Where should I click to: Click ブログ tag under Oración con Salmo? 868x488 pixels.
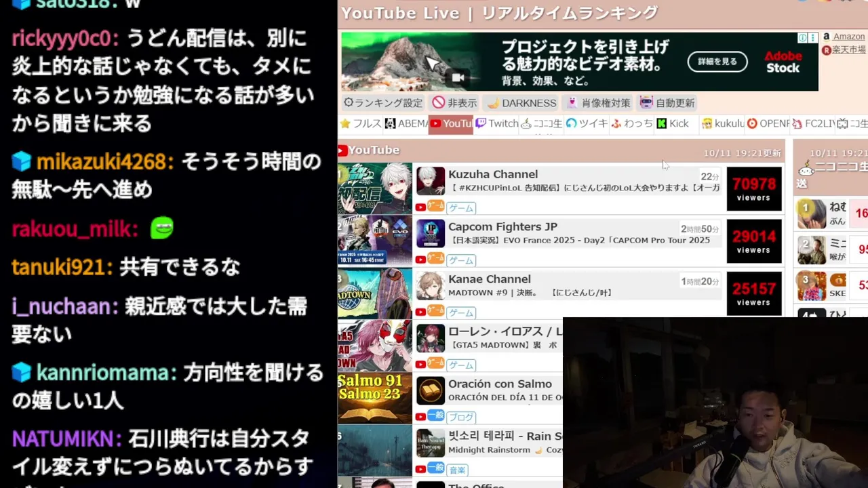tap(460, 417)
